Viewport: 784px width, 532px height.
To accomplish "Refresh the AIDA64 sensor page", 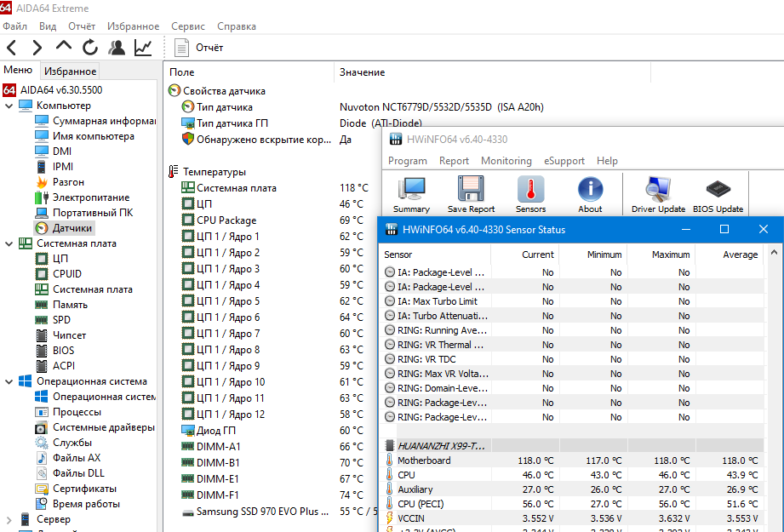I will pos(90,48).
